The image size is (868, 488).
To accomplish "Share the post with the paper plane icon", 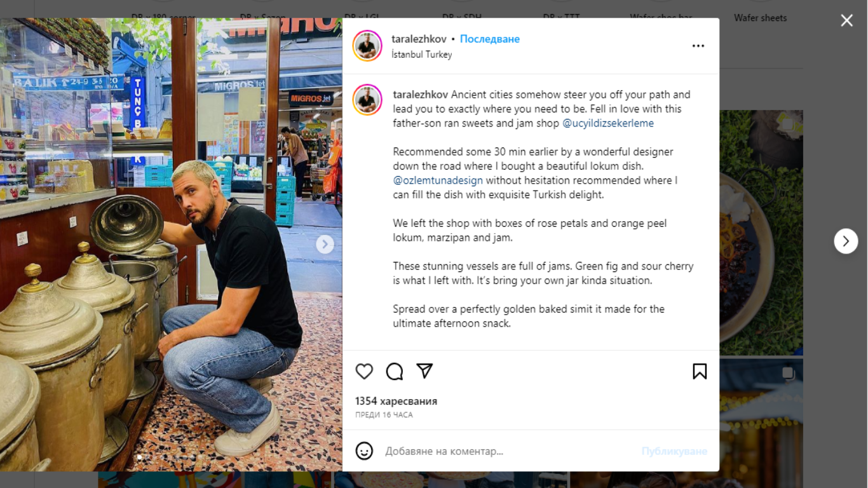I will [424, 370].
